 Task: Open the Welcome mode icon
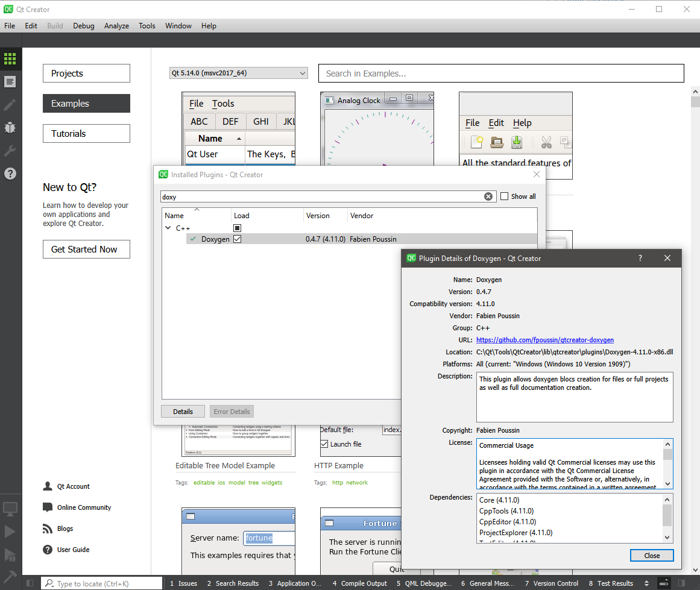10,58
